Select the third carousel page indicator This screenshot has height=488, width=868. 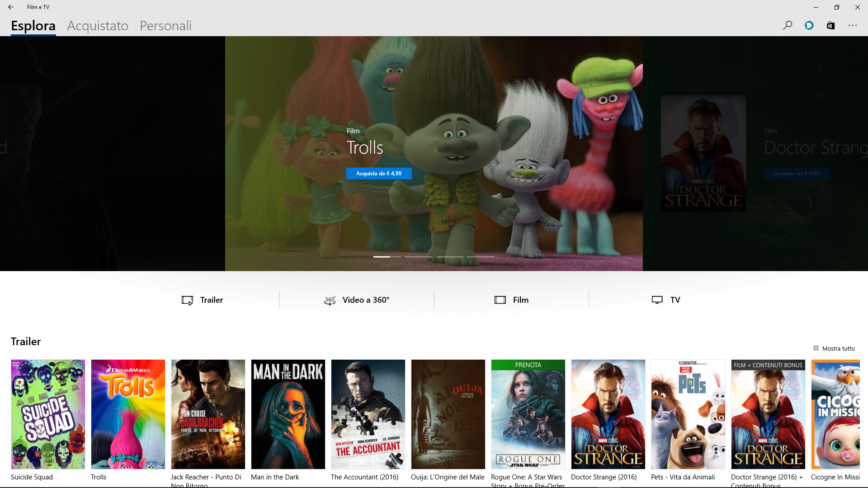(x=449, y=257)
